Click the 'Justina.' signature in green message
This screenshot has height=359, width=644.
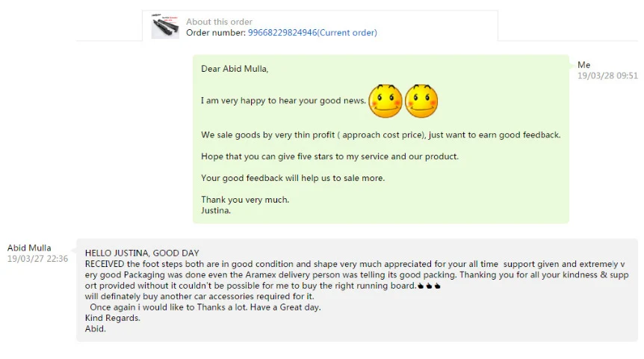216,210
